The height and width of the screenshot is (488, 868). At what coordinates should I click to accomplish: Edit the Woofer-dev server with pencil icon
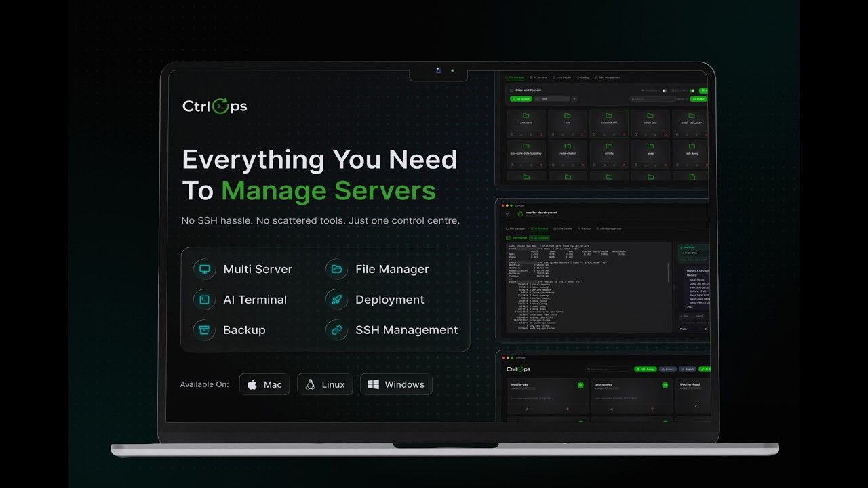coord(527,409)
